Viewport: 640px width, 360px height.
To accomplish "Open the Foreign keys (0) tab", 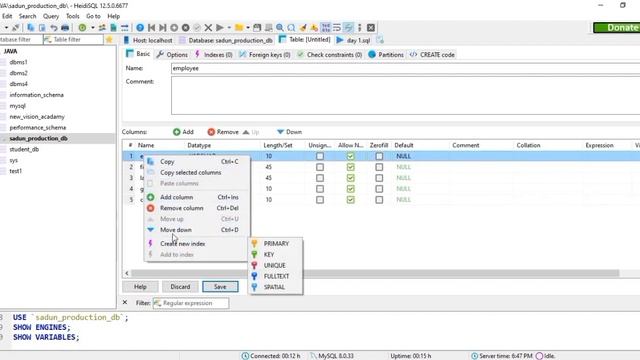I will pyautogui.click(x=265, y=54).
